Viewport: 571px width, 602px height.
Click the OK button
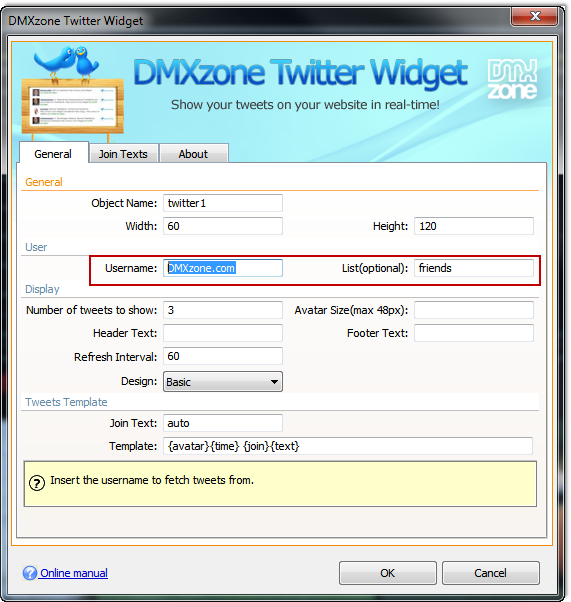tap(387, 573)
